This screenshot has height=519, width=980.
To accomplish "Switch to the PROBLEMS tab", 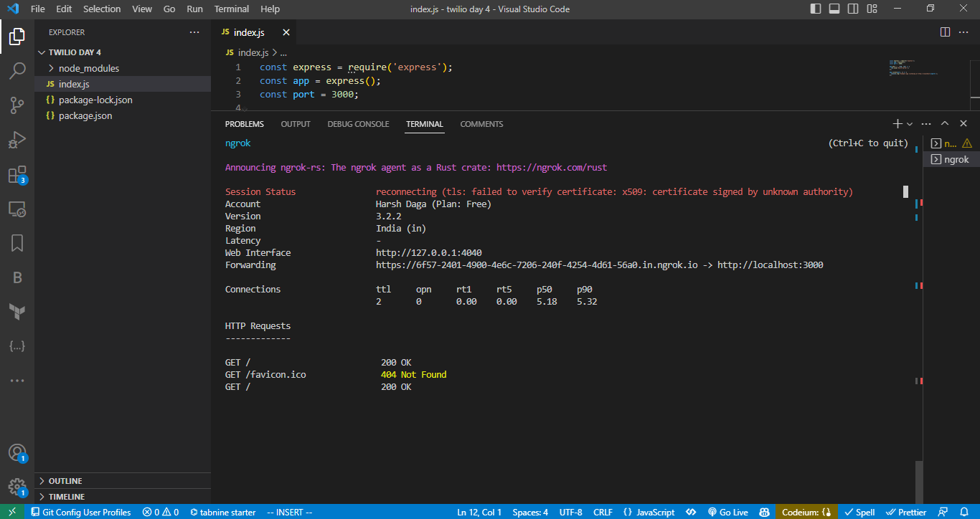I will tap(245, 124).
